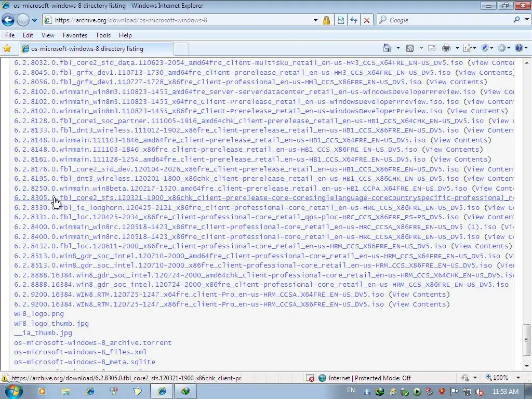Open Windows Explorer folder from taskbar
The height and width of the screenshot is (399, 532).
tap(66, 392)
